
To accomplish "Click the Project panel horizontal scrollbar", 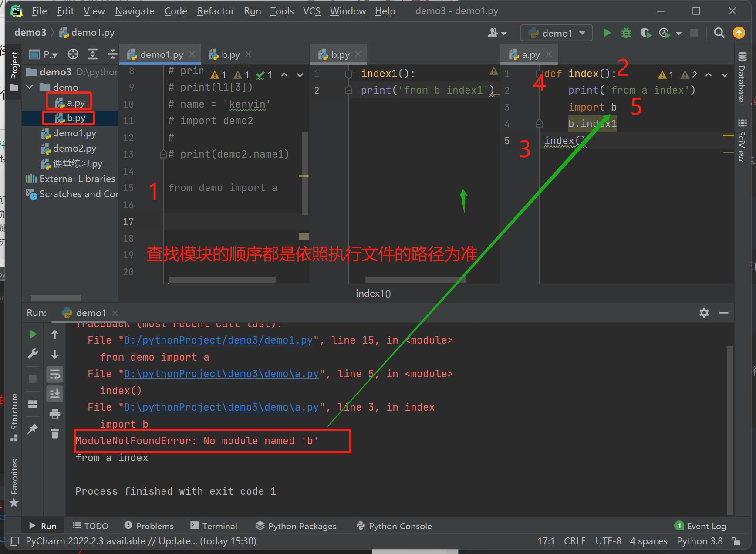I will (x=56, y=298).
